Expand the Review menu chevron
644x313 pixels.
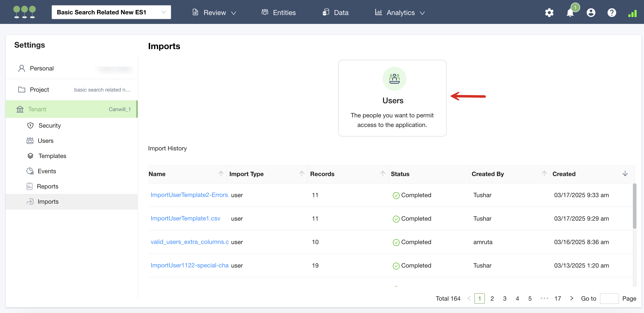[233, 13]
